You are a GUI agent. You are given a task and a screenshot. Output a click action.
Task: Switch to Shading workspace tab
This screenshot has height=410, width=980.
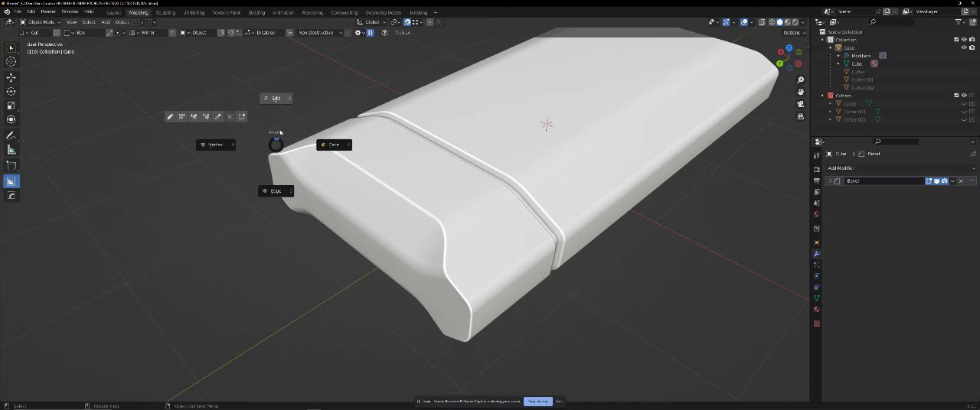[256, 12]
